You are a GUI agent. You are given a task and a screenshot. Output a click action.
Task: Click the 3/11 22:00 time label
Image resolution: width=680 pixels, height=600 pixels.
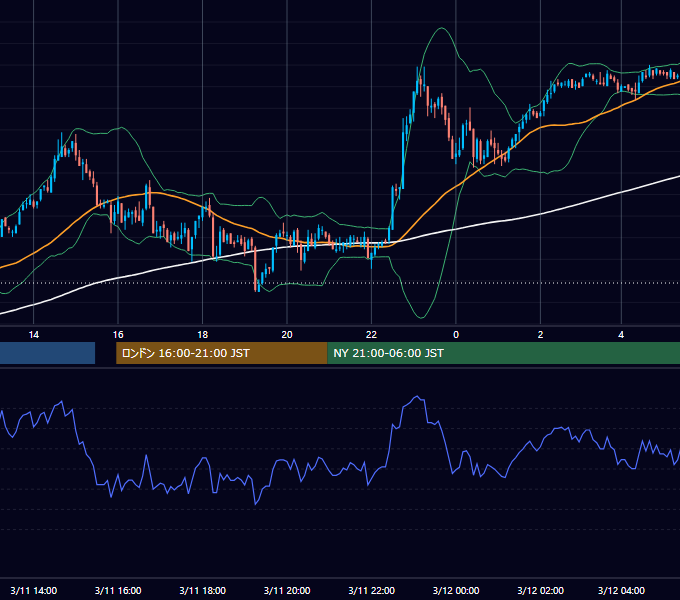pyautogui.click(x=371, y=590)
